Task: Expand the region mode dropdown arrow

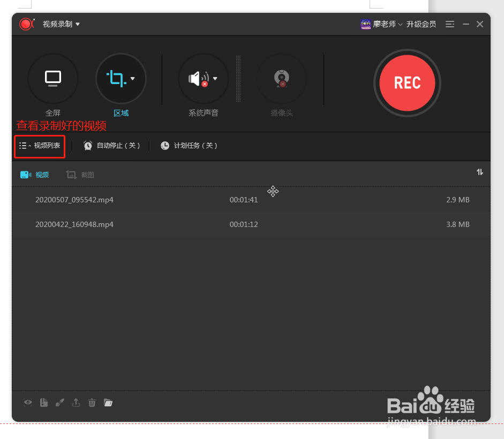Action: click(x=133, y=78)
